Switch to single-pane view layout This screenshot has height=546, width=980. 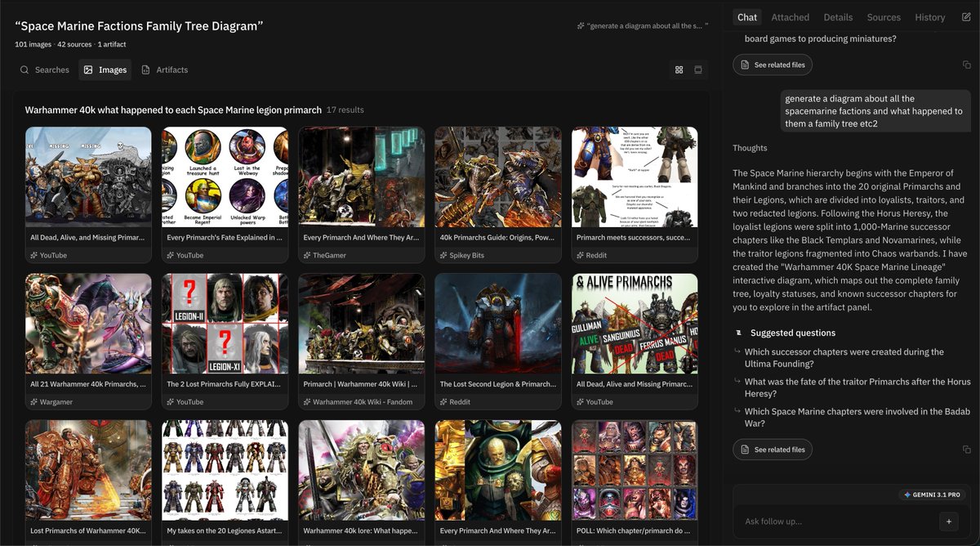(x=698, y=70)
